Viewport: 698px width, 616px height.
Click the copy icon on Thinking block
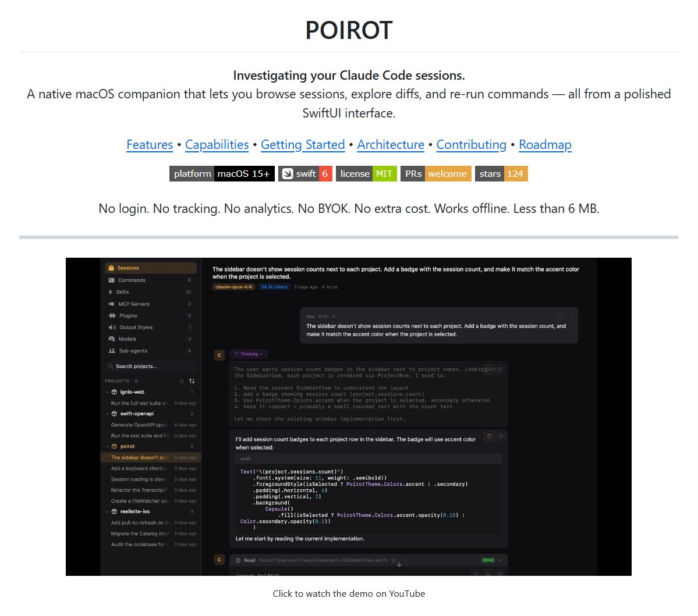coord(499,369)
